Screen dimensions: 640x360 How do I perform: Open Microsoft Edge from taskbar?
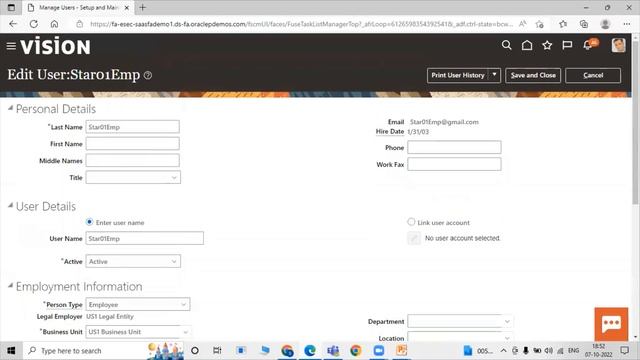(x=310, y=351)
